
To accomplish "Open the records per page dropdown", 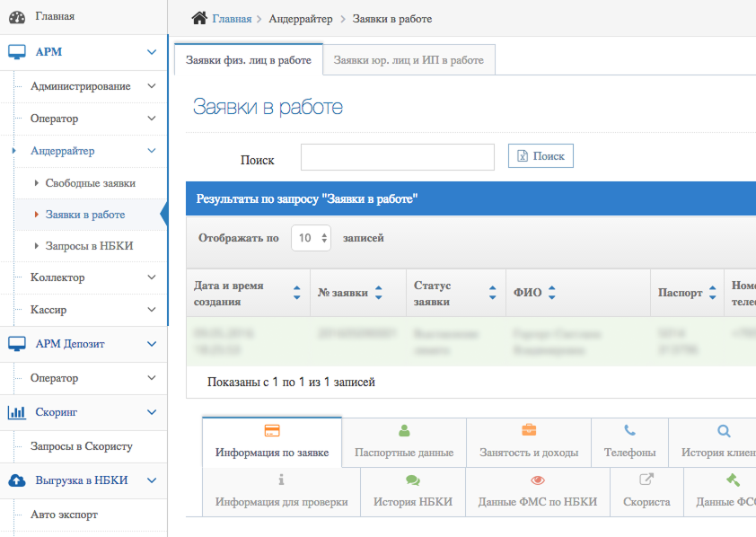I will tap(312, 238).
